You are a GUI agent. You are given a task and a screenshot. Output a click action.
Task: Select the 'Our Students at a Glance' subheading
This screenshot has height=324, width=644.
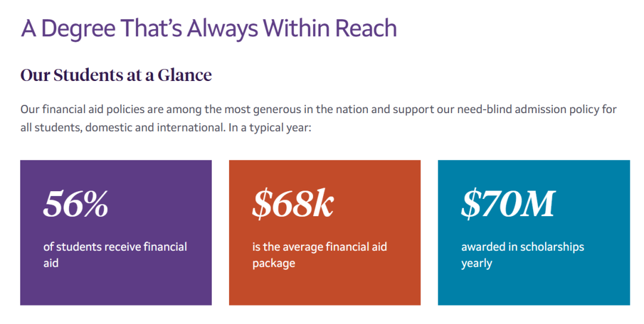116,75
